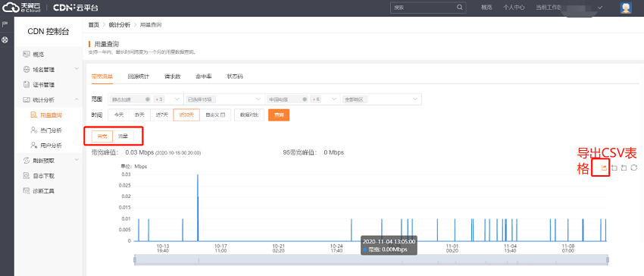Switch to the 回源统计 tab
Viewport: 644px width, 276px height.
tap(139, 77)
